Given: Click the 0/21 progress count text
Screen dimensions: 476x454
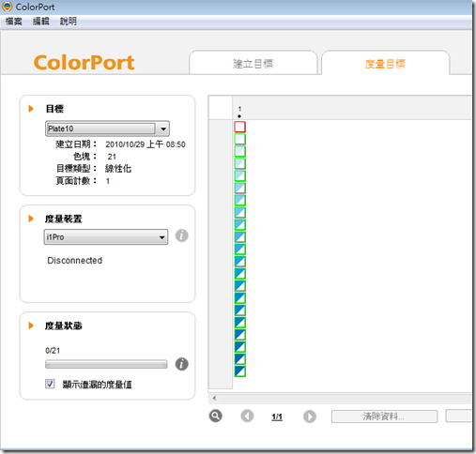Looking at the screenshot, I should point(53,351).
